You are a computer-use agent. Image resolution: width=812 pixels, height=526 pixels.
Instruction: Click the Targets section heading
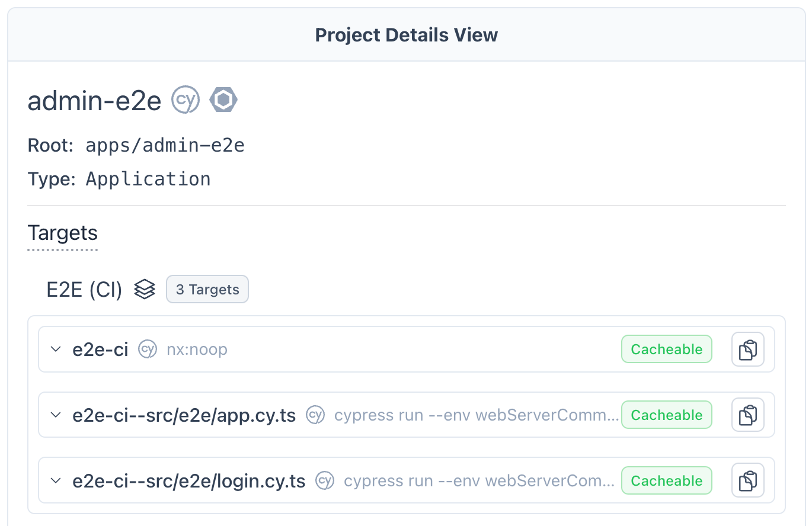[63, 233]
